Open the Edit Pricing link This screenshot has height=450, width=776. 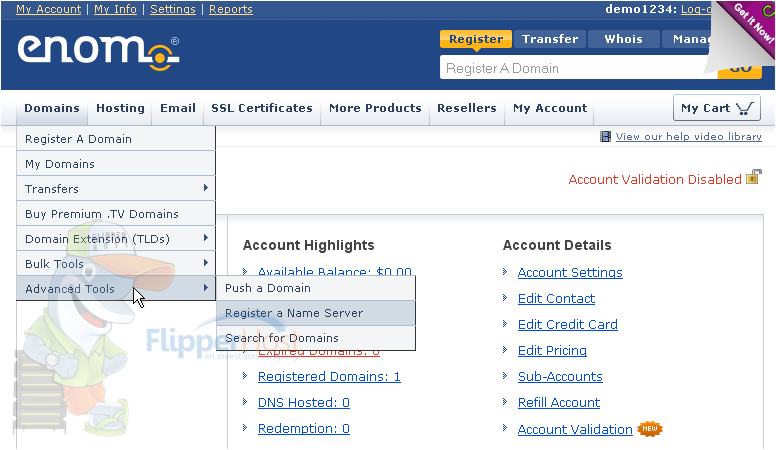(x=552, y=350)
